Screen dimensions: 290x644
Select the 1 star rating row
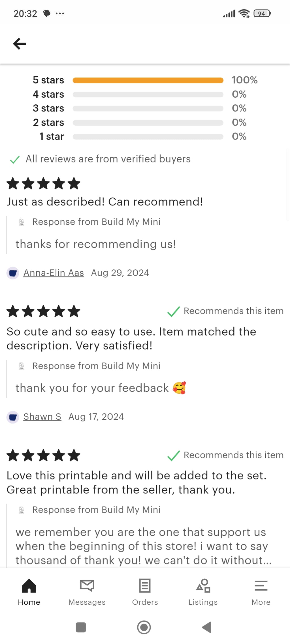[148, 137]
